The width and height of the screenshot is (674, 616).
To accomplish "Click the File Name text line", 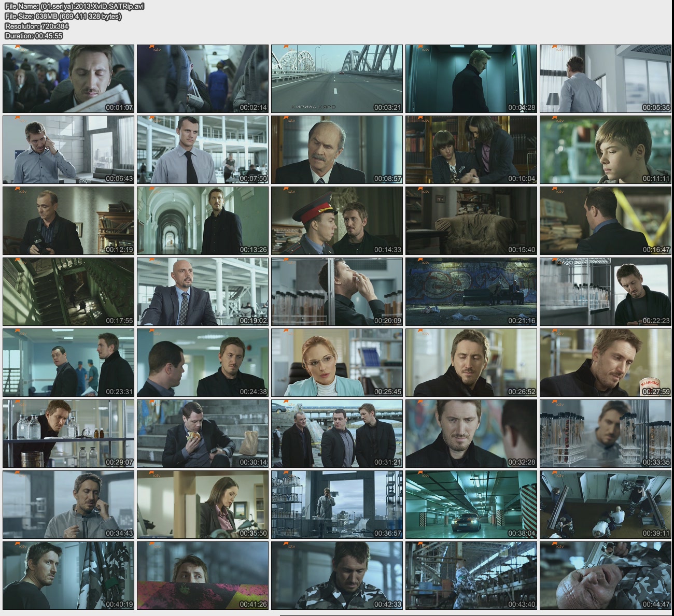I will 74,6.
